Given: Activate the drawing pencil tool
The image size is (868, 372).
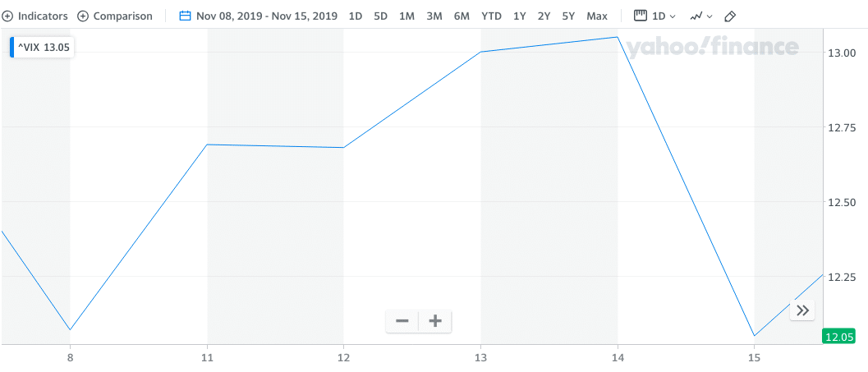Looking at the screenshot, I should (730, 16).
